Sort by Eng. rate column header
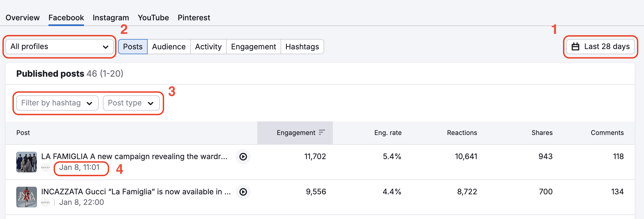The image size is (644, 219). [x=388, y=133]
